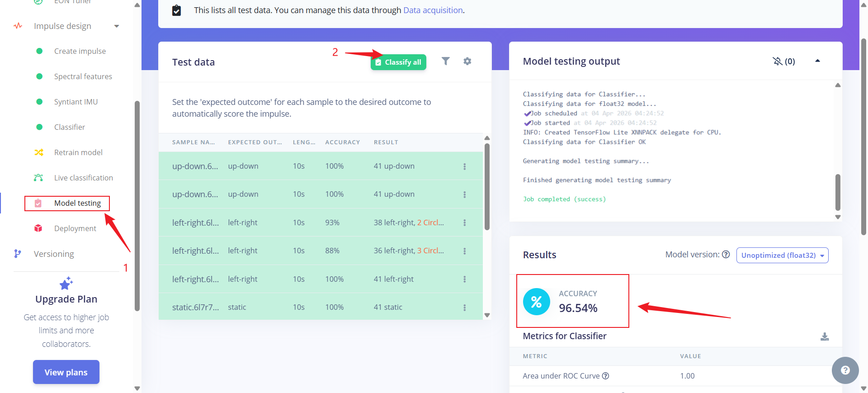Image resolution: width=868 pixels, height=393 pixels.
Task: Click help icon next to Model version
Action: [x=726, y=255]
